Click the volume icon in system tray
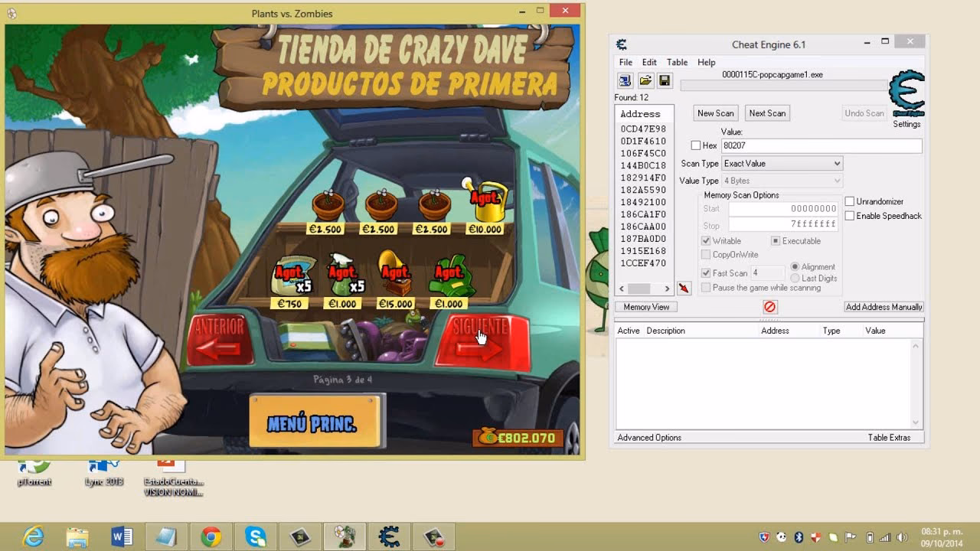The image size is (980, 551). point(903,537)
